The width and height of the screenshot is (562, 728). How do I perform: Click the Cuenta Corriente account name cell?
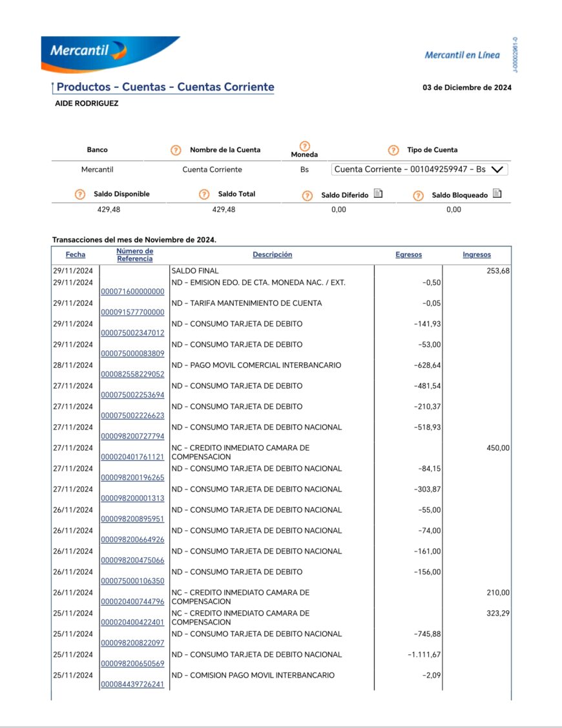click(x=212, y=169)
